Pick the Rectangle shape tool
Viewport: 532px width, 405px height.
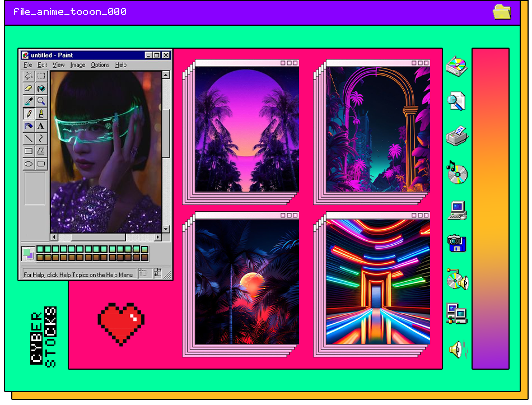coord(29,151)
